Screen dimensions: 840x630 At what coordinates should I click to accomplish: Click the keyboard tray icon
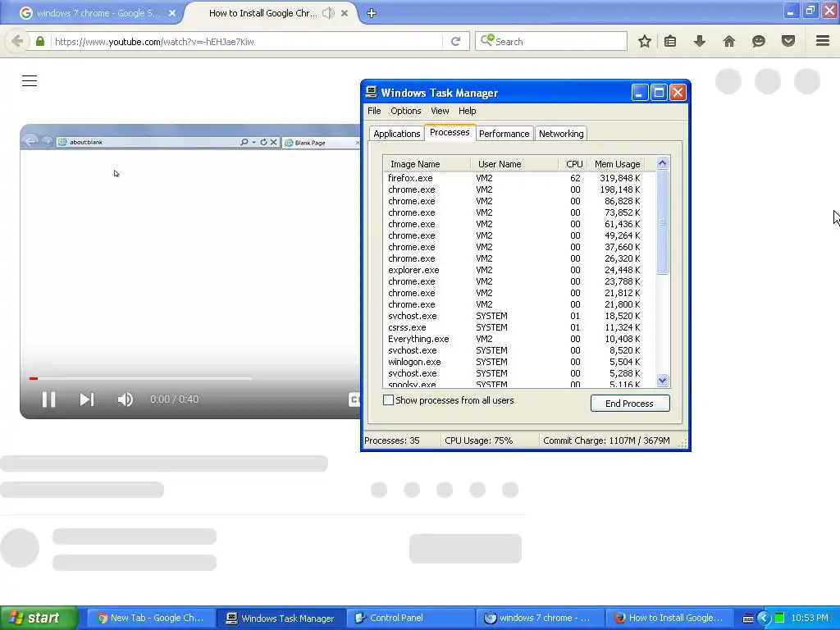pos(748,619)
